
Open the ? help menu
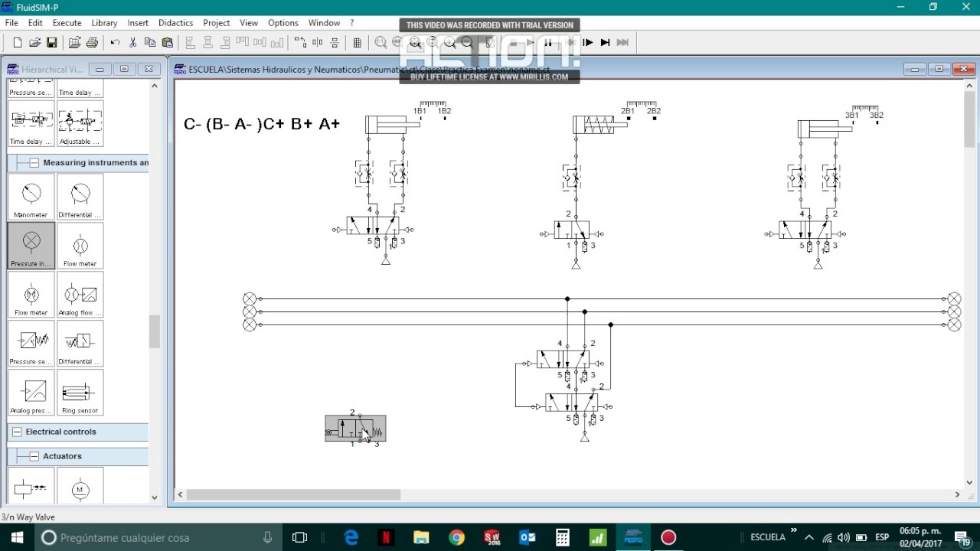351,23
